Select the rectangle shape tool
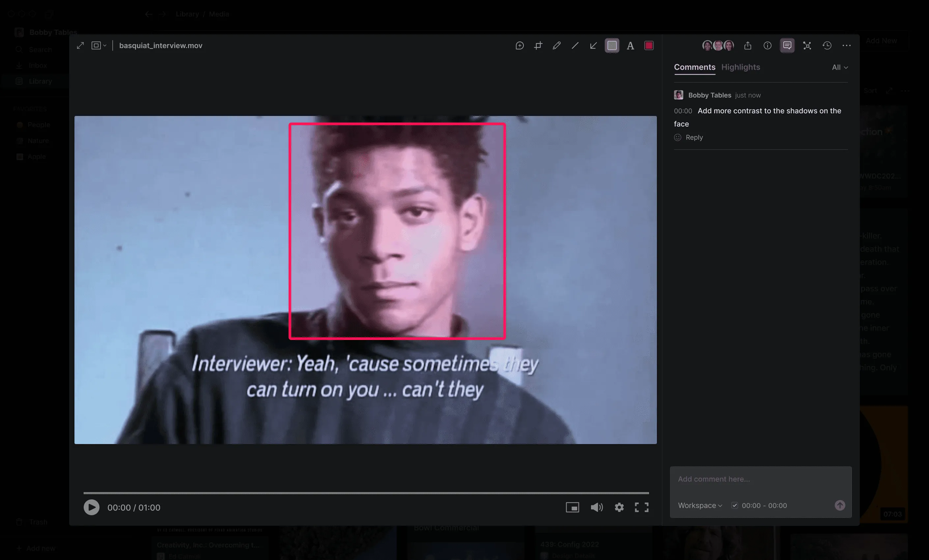The image size is (929, 560). [612, 46]
